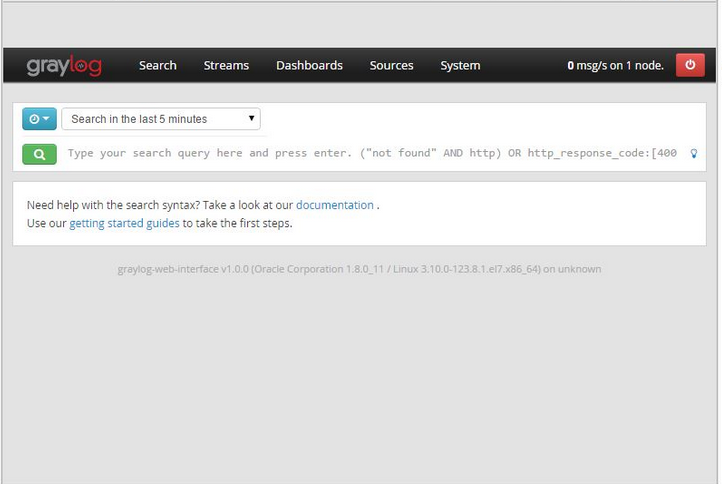Open Dashboards from the top menu
The width and height of the screenshot is (722, 484).
pyautogui.click(x=309, y=65)
